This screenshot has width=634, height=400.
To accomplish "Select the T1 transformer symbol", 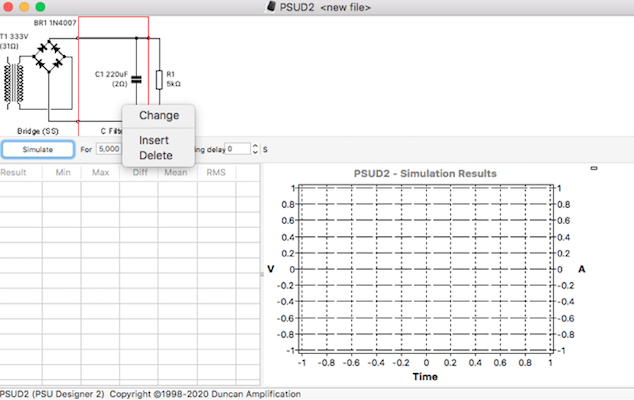I will tap(13, 84).
